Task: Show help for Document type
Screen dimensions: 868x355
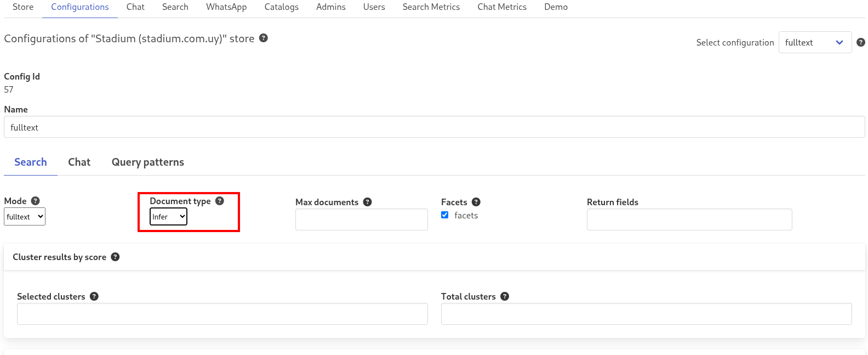Action: point(220,201)
